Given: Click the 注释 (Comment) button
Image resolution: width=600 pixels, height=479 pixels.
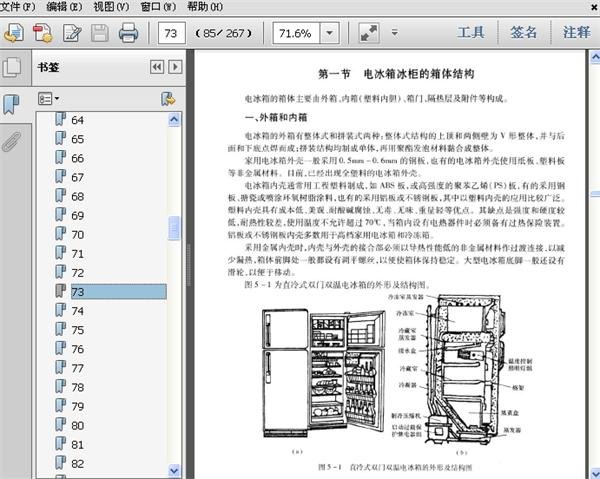Looking at the screenshot, I should [x=576, y=33].
